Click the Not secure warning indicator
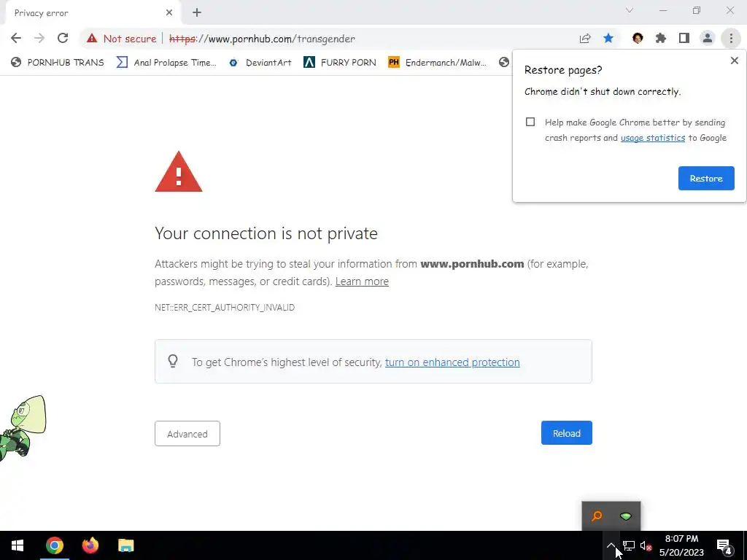 coord(122,39)
